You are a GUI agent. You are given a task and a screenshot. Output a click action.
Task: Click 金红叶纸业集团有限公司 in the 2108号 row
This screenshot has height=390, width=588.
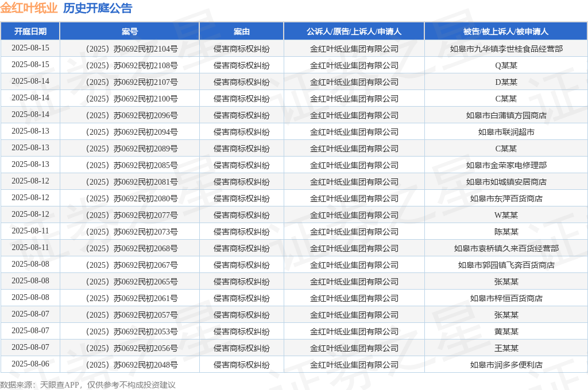coord(354,65)
